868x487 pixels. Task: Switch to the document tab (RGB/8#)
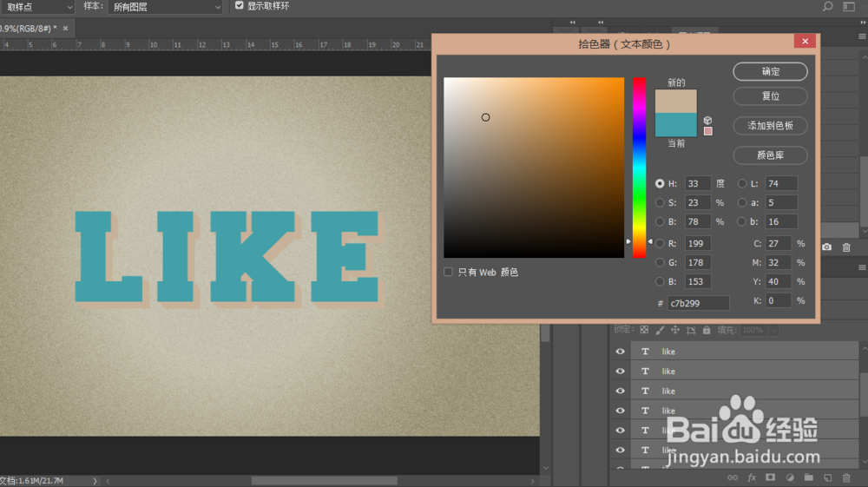coord(28,29)
